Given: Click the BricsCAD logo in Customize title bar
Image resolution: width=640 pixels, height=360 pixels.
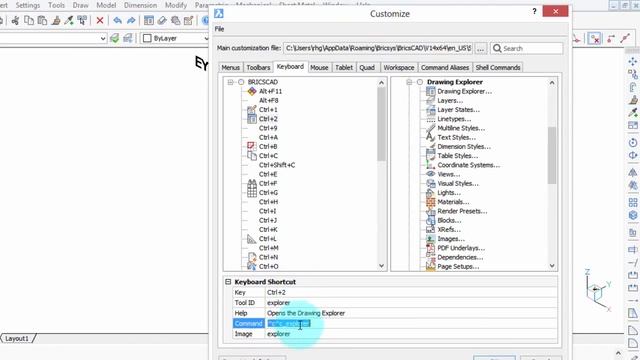Looking at the screenshot, I should 219,13.
